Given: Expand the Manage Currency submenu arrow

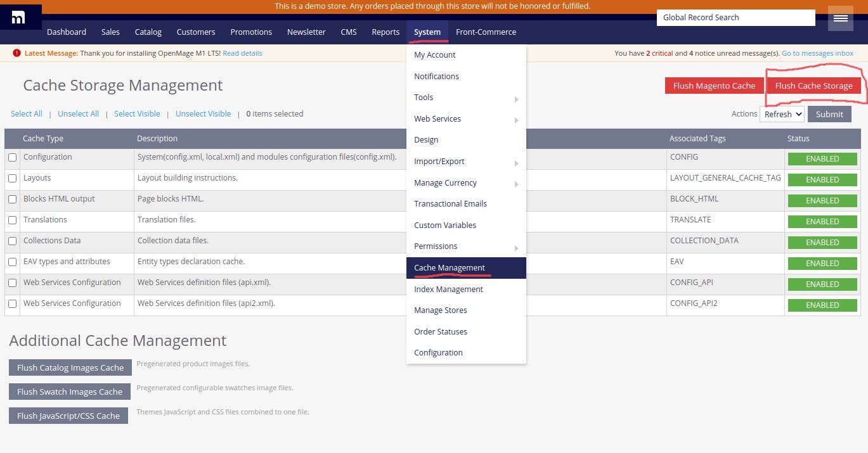Looking at the screenshot, I should [517, 184].
